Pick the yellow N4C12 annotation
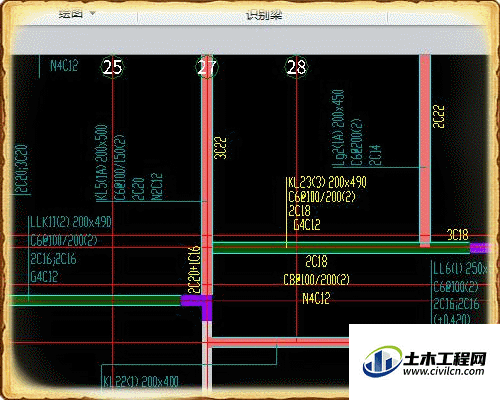 [316, 298]
